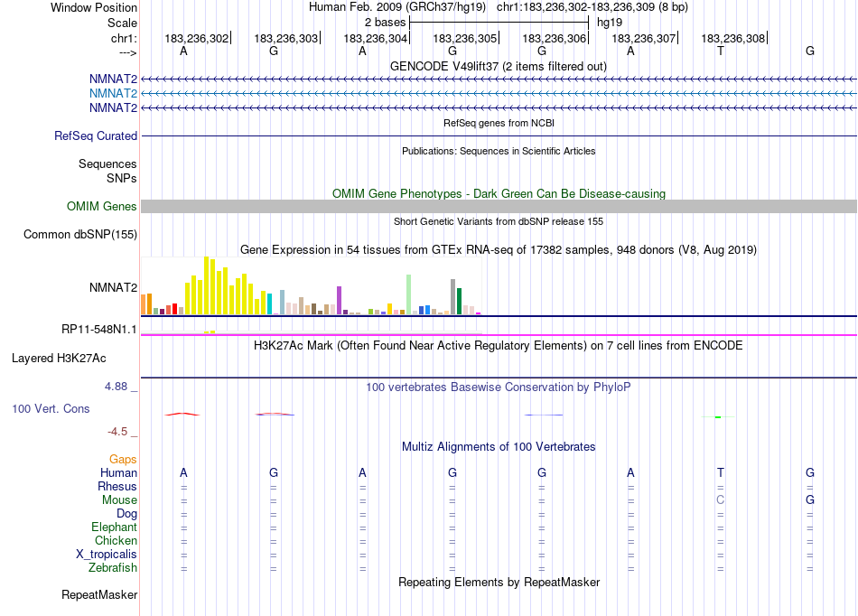Click the ---> strand direction arrow label
This screenshot has width=858, height=616.
[x=127, y=52]
